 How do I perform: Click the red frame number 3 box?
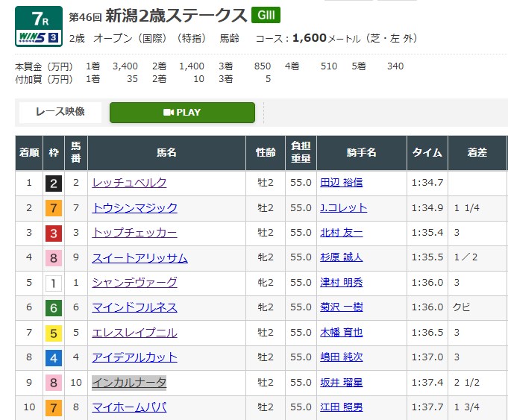coord(54,233)
